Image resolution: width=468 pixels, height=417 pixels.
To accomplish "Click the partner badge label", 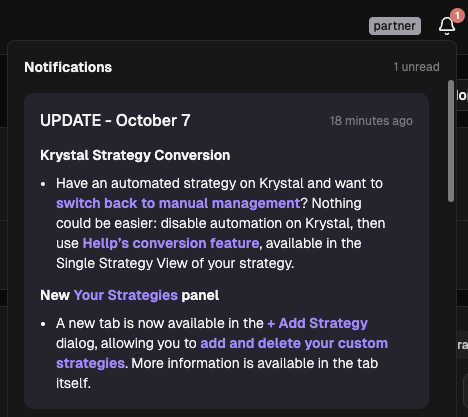I will tap(395, 26).
